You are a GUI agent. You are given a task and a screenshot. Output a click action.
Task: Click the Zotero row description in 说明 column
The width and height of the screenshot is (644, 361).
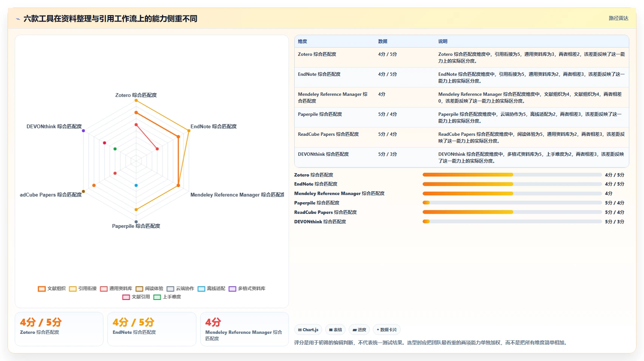click(x=531, y=58)
